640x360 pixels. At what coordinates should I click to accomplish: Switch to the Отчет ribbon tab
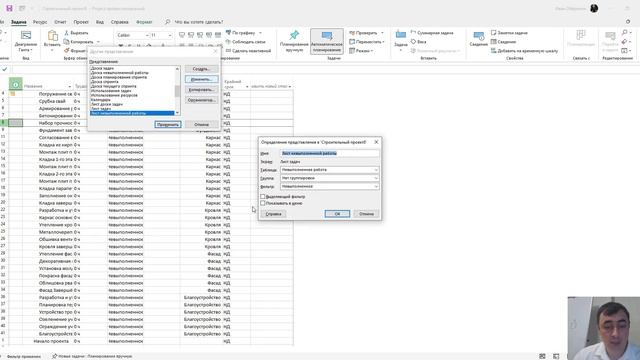tap(60, 22)
